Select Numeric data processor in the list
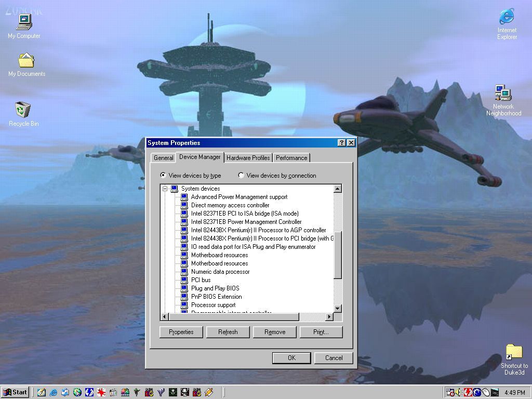The width and height of the screenshot is (532, 399). (x=220, y=272)
